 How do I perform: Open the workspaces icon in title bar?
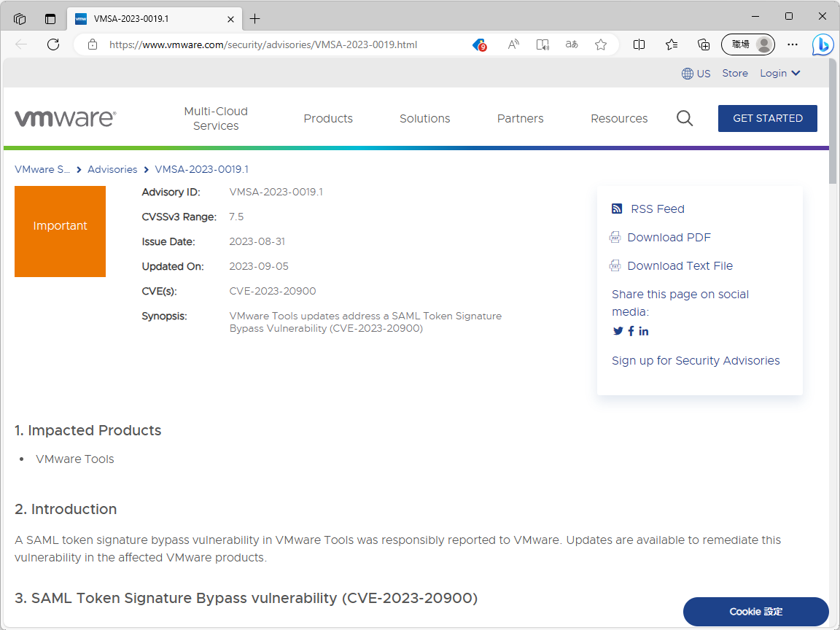click(x=20, y=19)
